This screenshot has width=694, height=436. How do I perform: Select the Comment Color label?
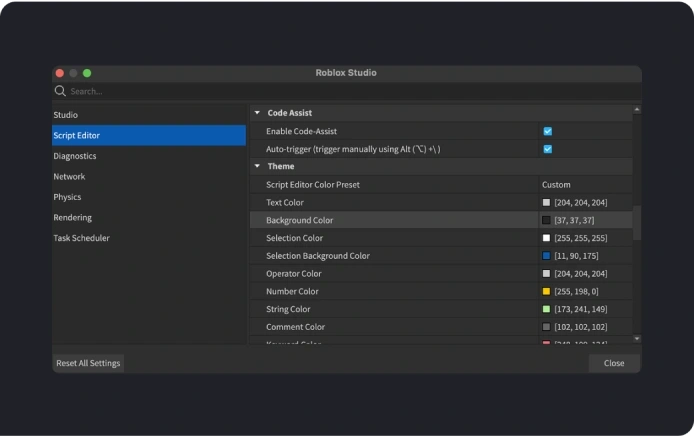tap(296, 327)
